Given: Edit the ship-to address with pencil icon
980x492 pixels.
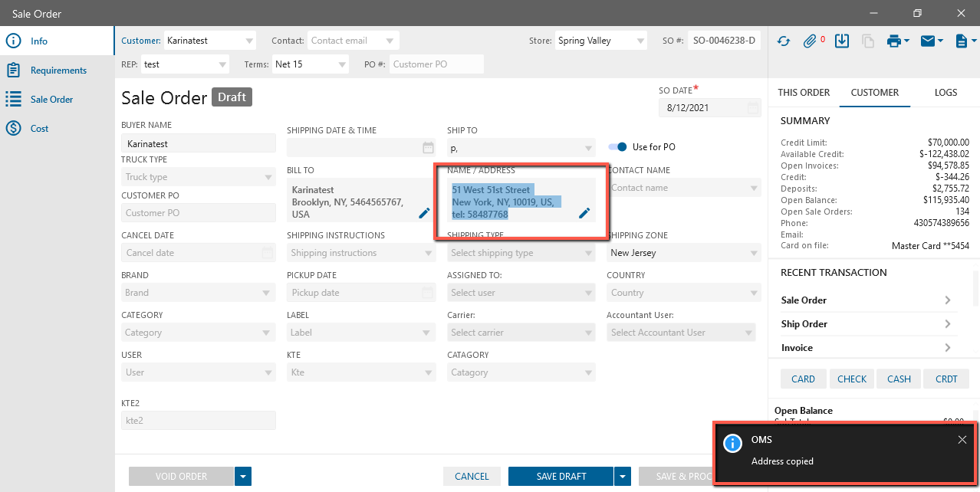Looking at the screenshot, I should pos(584,213).
